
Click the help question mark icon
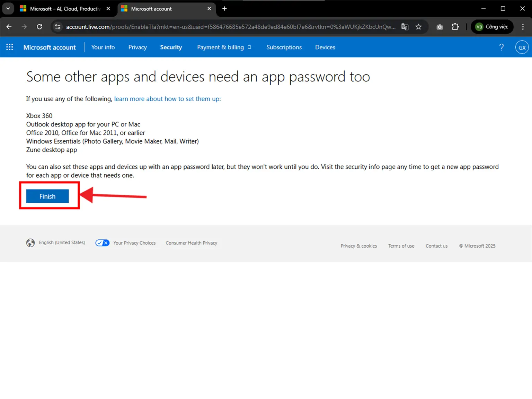(x=501, y=47)
